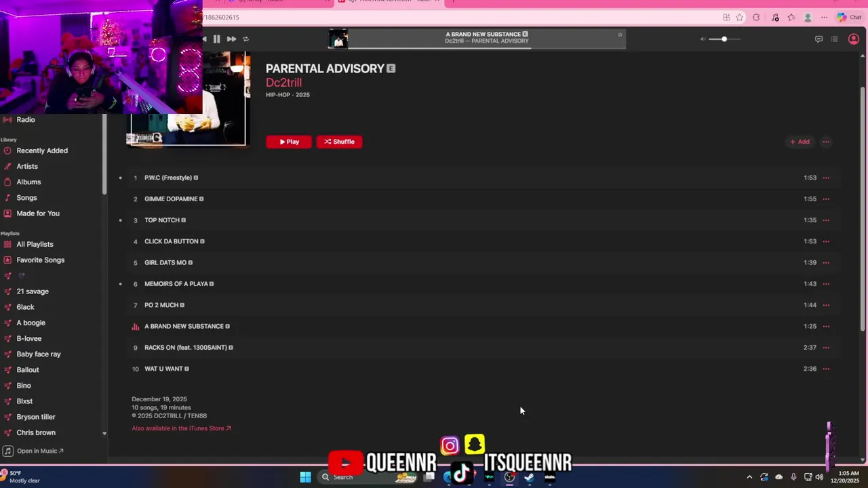The height and width of the screenshot is (488, 868).
Task: Click the playing indicator beside A BRAND NEW SUBSTANCE
Action: [x=135, y=327]
